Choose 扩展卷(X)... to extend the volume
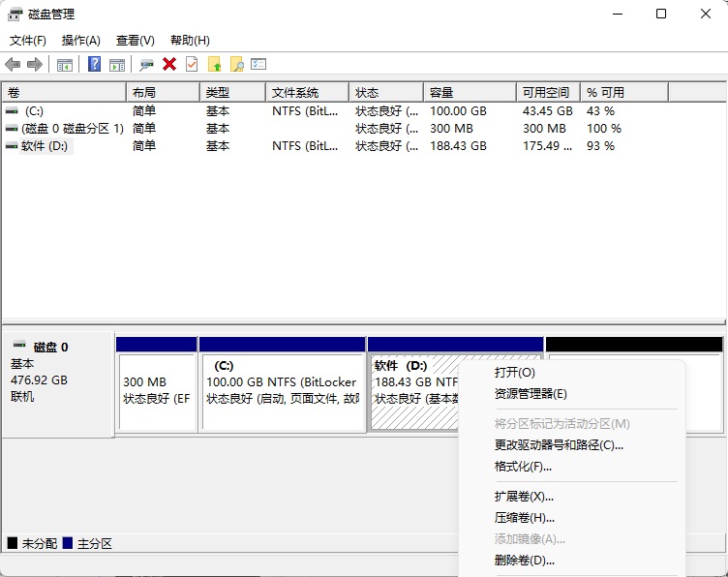The image size is (728, 577). [x=524, y=497]
